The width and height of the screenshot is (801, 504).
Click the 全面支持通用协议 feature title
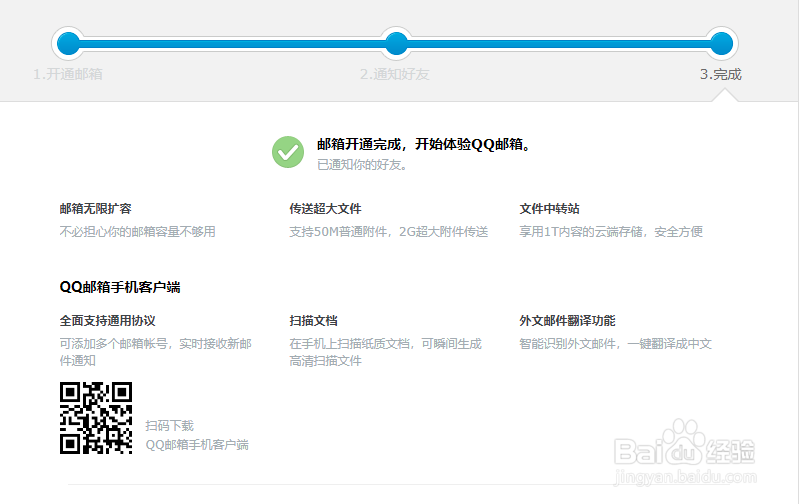pyautogui.click(x=107, y=321)
